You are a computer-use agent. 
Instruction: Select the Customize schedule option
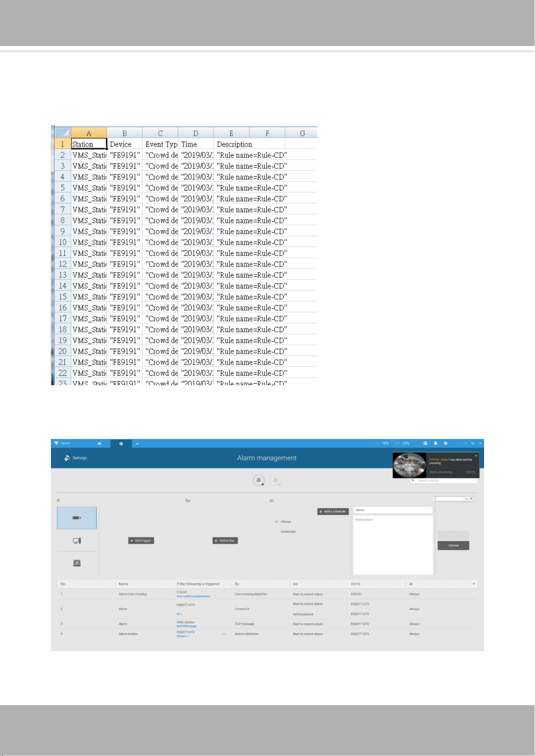(288, 531)
